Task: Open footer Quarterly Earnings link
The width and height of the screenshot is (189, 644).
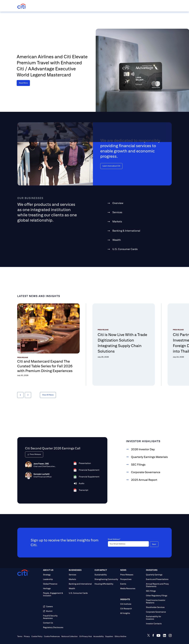Action: pyautogui.click(x=154, y=575)
